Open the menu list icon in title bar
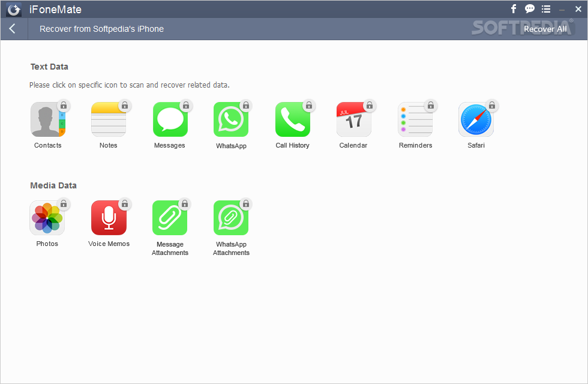The height and width of the screenshot is (384, 588). 546,9
